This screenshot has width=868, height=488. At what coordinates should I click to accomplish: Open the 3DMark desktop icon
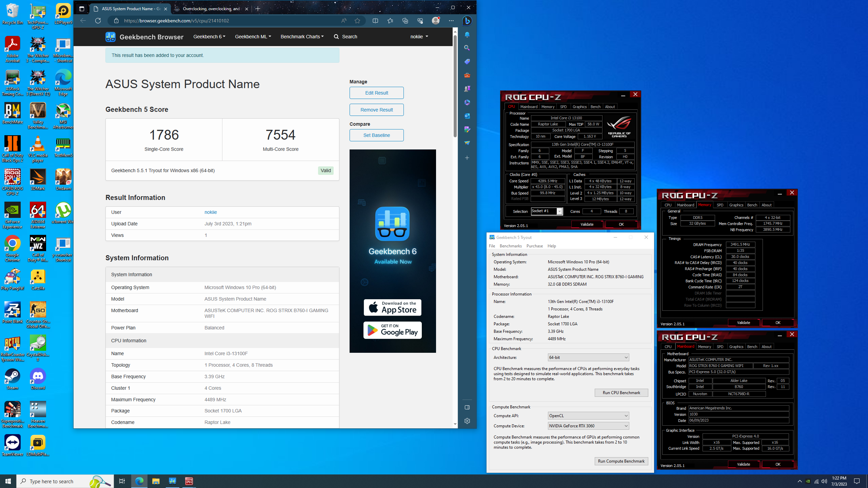coord(38,180)
